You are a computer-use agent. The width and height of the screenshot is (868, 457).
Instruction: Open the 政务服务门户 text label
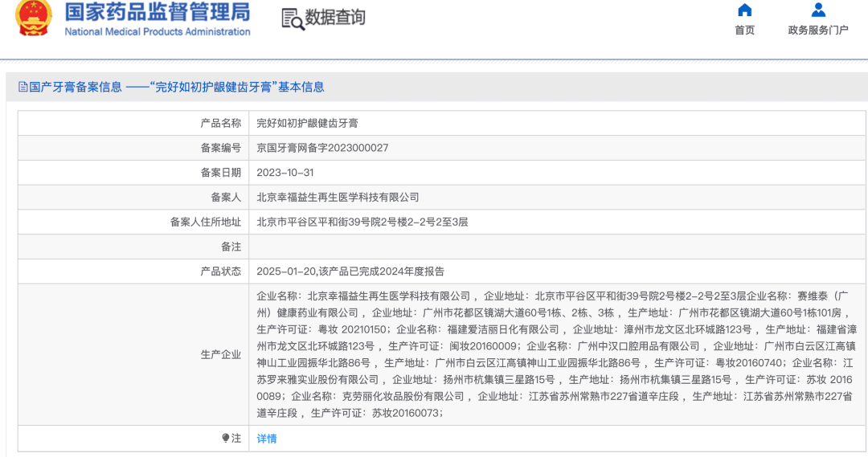[x=818, y=31]
